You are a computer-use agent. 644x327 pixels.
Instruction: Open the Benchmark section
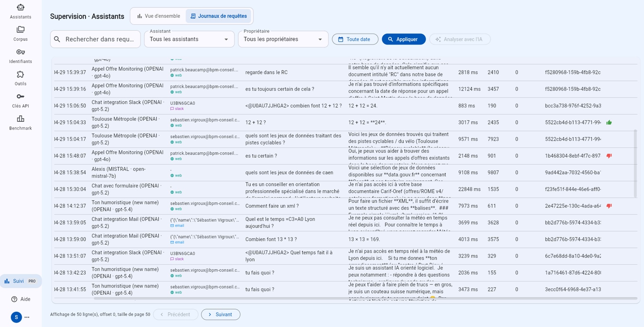[20, 123]
